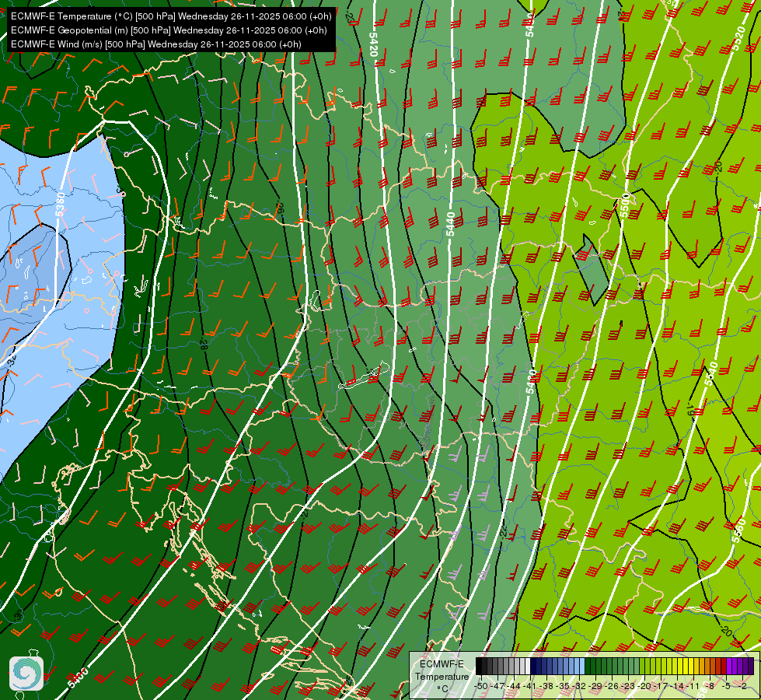Pick the lightest blue swatch at -32
The width and height of the screenshot is (761, 700).
coord(582,666)
